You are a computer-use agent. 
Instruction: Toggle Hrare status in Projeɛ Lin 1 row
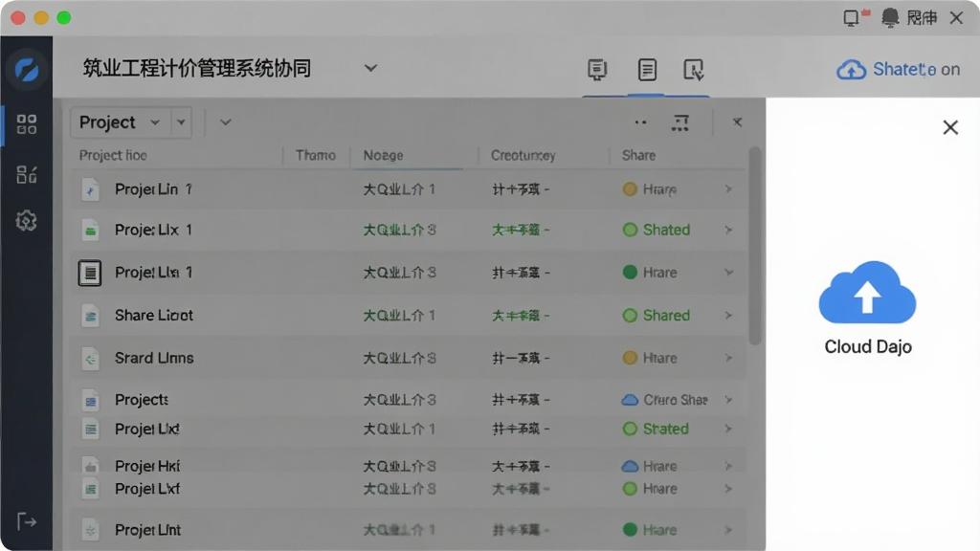[650, 189]
